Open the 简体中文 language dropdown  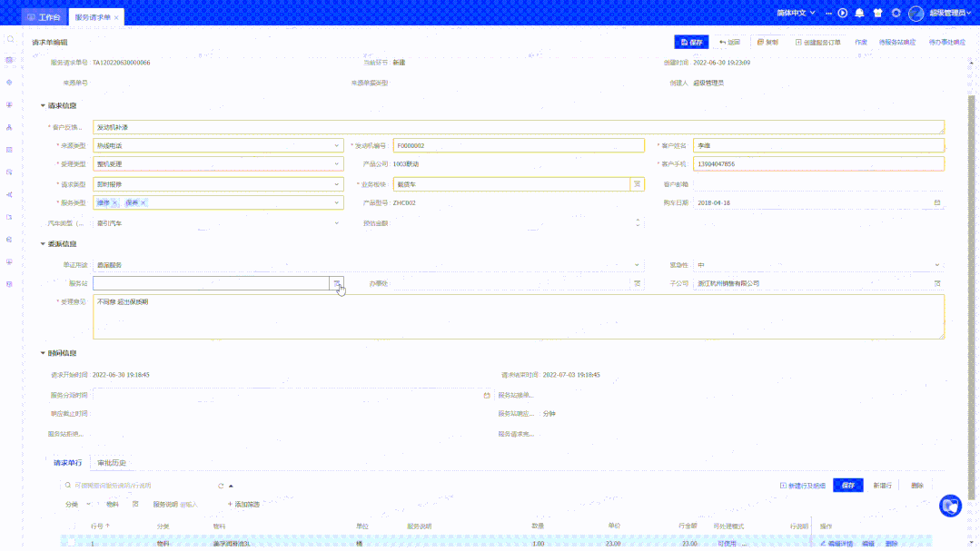(x=796, y=14)
